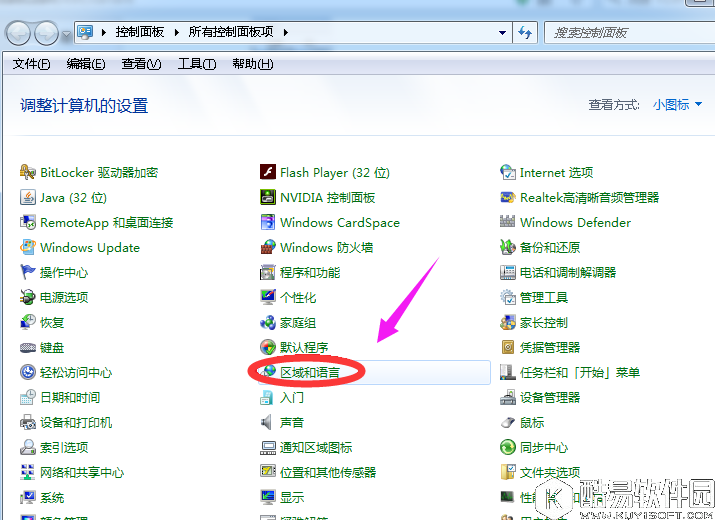Open the BitLocker drive encryption icon
Image resolution: width=715 pixels, height=520 pixels.
27,172
